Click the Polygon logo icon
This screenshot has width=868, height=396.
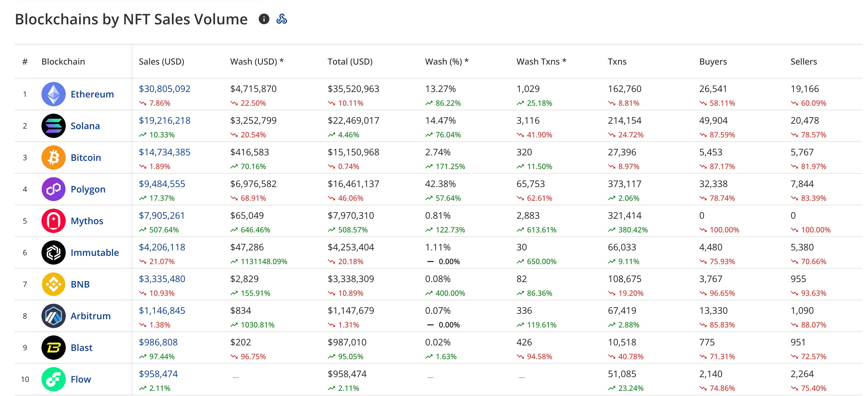click(53, 189)
